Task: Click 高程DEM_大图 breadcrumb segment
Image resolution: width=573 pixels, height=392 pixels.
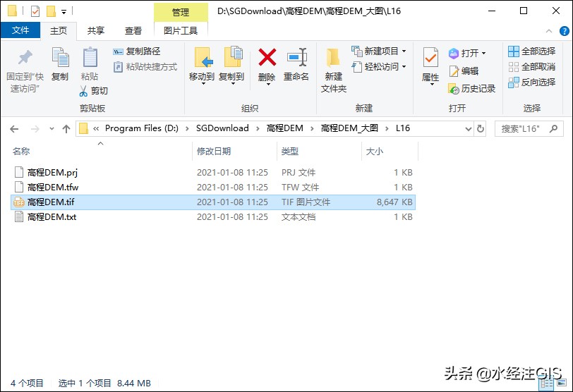Action: [349, 128]
